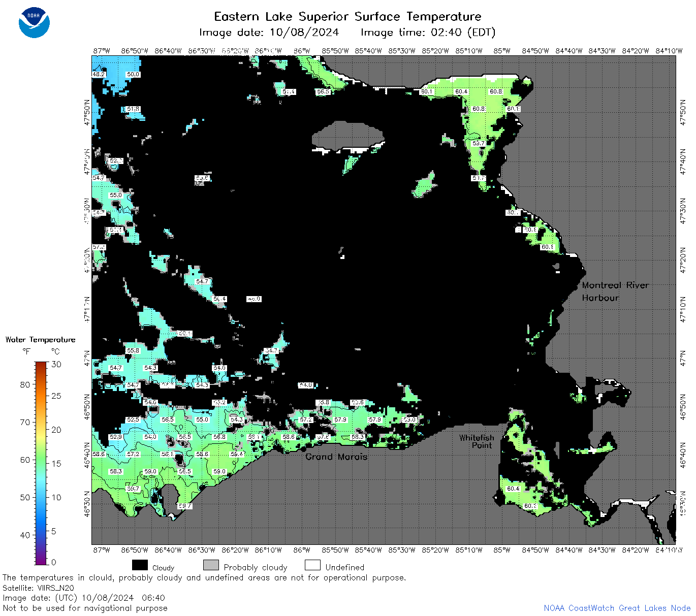
Task: Click the 57.6 temperature reading
Action: click(x=323, y=437)
